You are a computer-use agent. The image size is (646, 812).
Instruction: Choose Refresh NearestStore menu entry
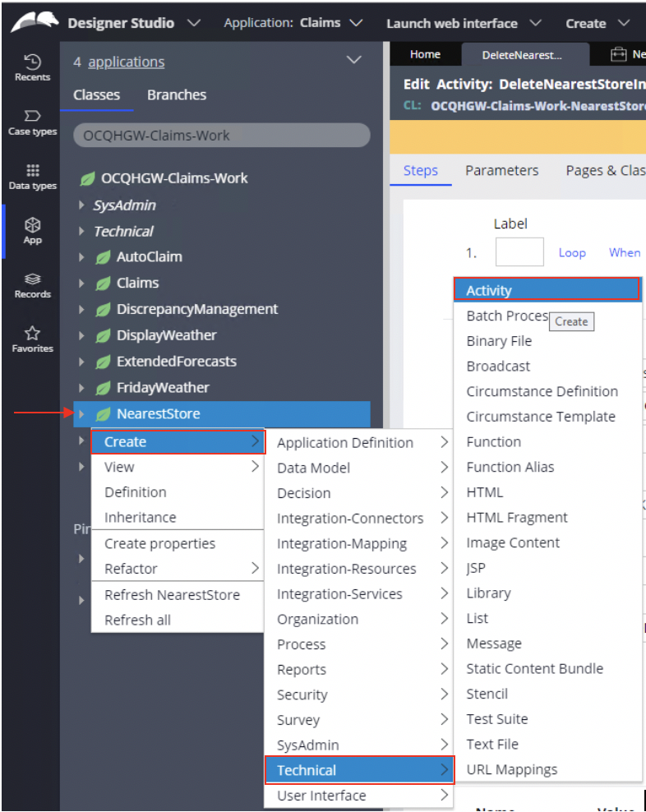click(178, 595)
